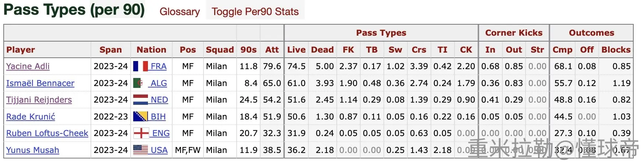Click the England flag icon
Screen dimensions: 644x164
pyautogui.click(x=141, y=133)
